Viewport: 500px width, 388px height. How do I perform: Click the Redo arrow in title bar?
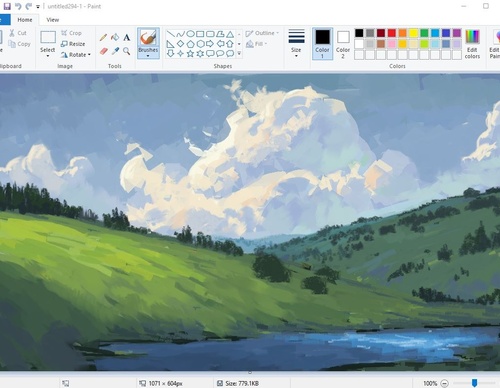(x=29, y=6)
